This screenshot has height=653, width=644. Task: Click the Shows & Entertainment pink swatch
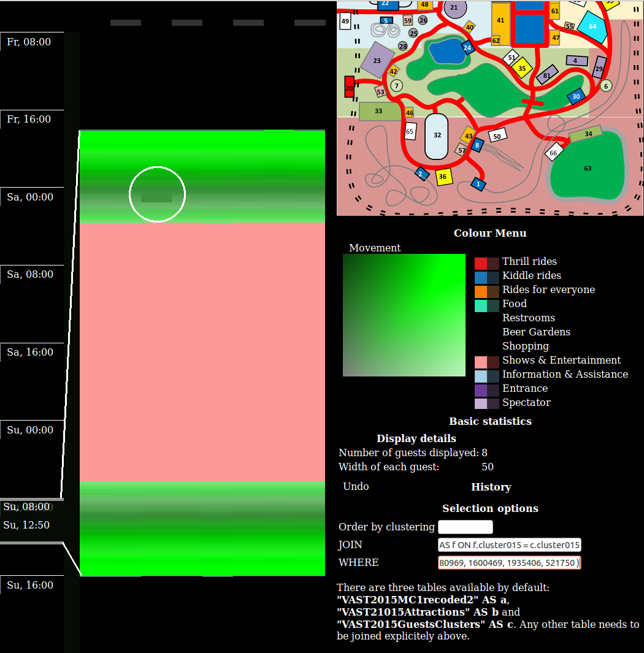pos(481,361)
